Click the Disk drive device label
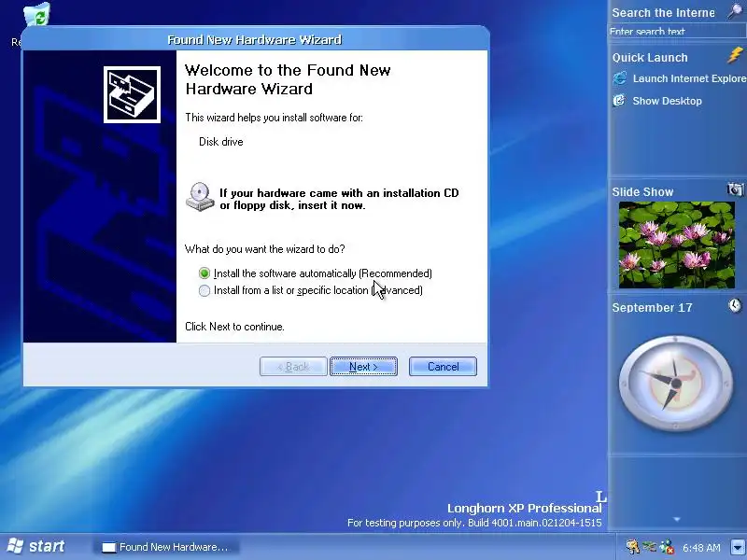 [221, 142]
